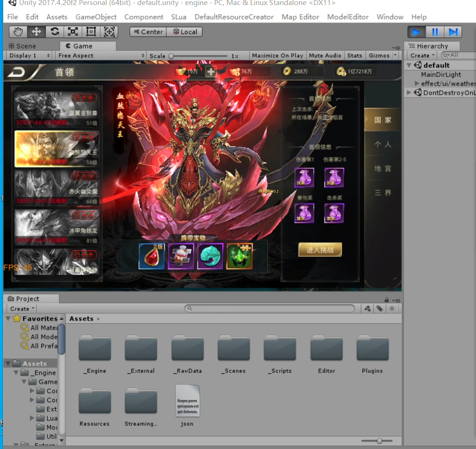The height and width of the screenshot is (449, 476).
Task: Click the Step frame button
Action: click(453, 32)
